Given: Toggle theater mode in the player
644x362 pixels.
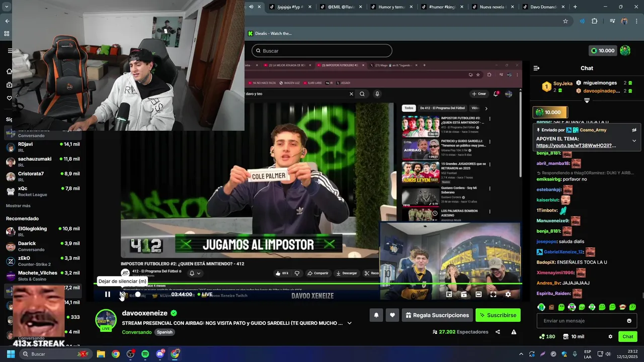Looking at the screenshot, I should point(478,295).
